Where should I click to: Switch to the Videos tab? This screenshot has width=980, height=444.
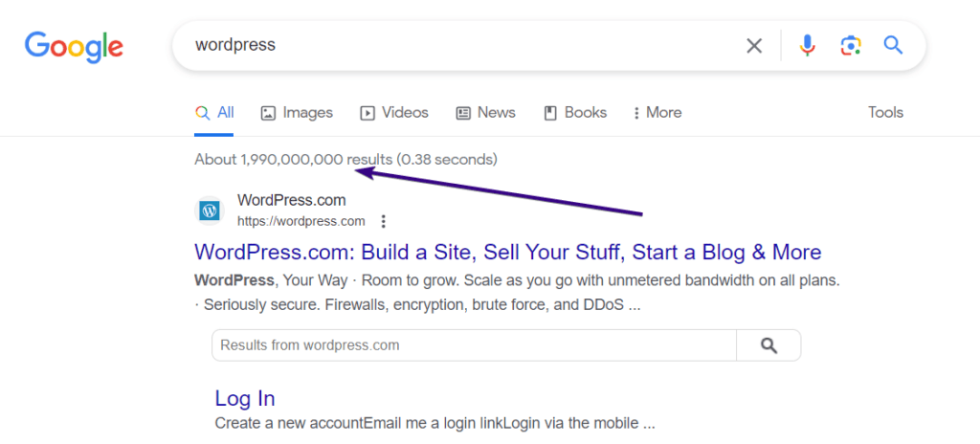pyautogui.click(x=394, y=113)
